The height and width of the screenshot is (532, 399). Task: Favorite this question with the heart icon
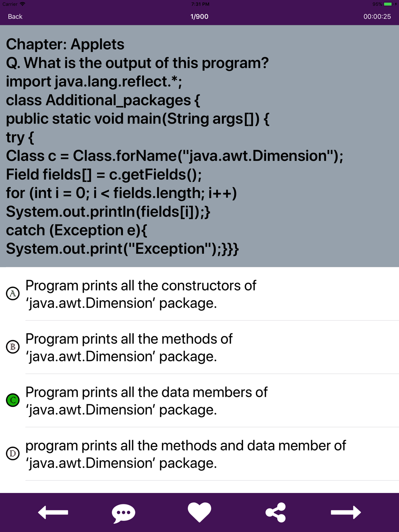click(x=199, y=512)
